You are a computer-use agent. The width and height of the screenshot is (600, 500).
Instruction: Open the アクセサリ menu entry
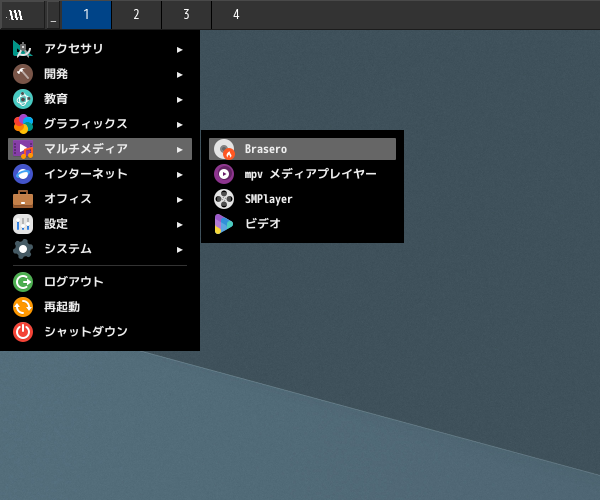[99, 49]
